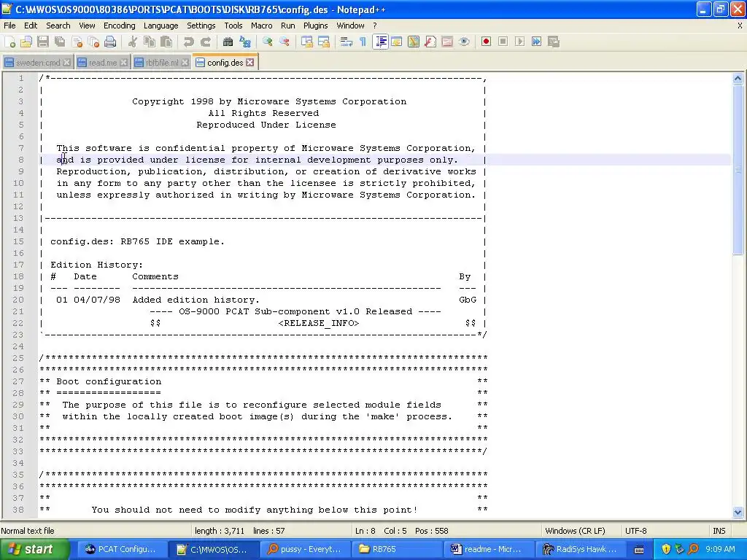This screenshot has width=747, height=560.
Task: Open the Settings menu
Action: coord(201,26)
